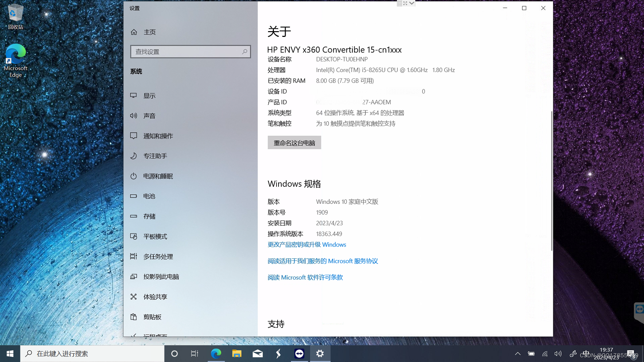Open 阅读 Microsoft 软件许可条款 link
Screen dimensions: 644x362
point(305,277)
